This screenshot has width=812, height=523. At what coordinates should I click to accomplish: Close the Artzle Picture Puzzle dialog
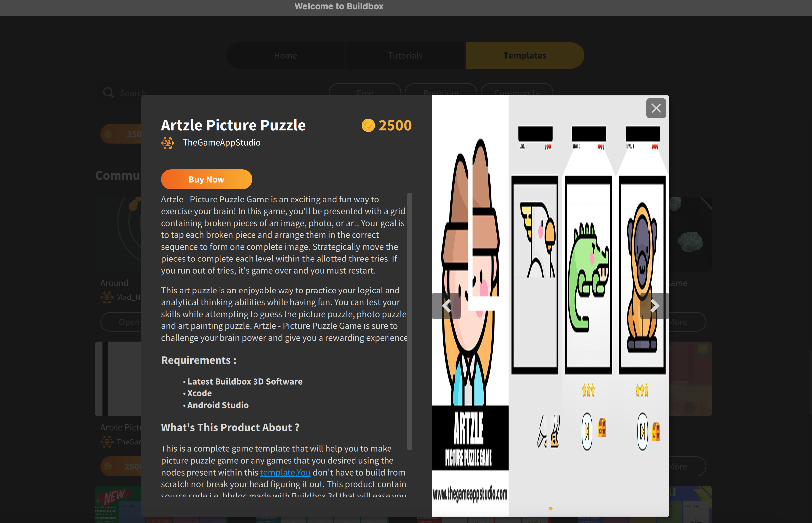656,108
